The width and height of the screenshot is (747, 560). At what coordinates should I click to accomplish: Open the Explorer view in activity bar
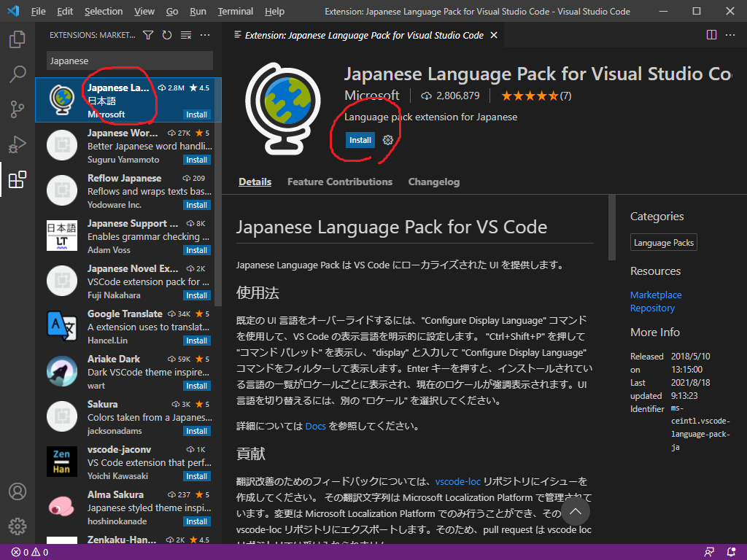click(x=18, y=39)
